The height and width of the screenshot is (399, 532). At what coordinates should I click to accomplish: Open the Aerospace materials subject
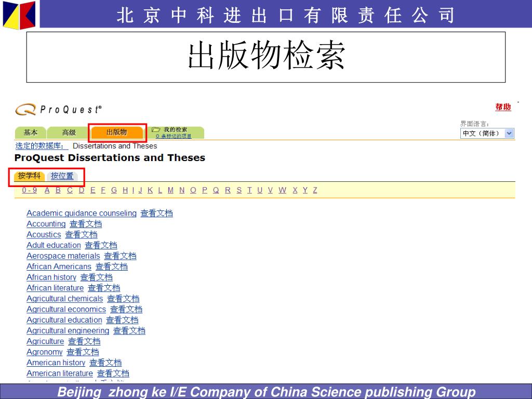[63, 256]
